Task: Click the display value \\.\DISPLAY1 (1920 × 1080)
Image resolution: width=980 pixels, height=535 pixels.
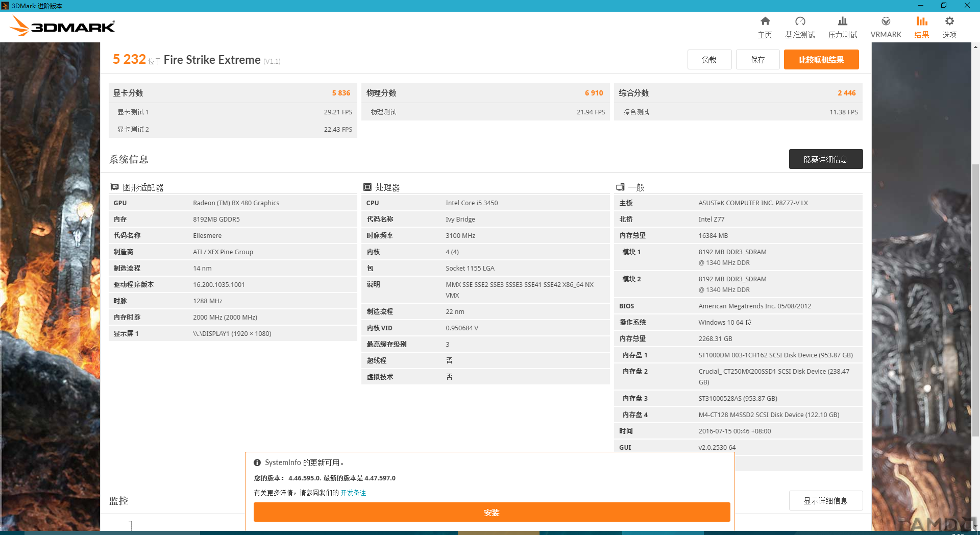Action: pyautogui.click(x=232, y=333)
